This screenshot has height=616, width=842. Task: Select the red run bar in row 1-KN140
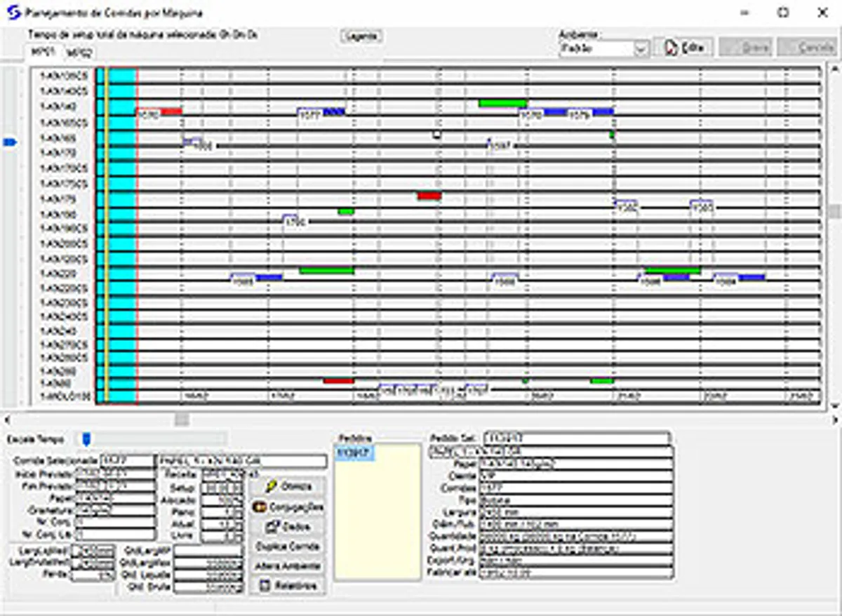click(171, 111)
